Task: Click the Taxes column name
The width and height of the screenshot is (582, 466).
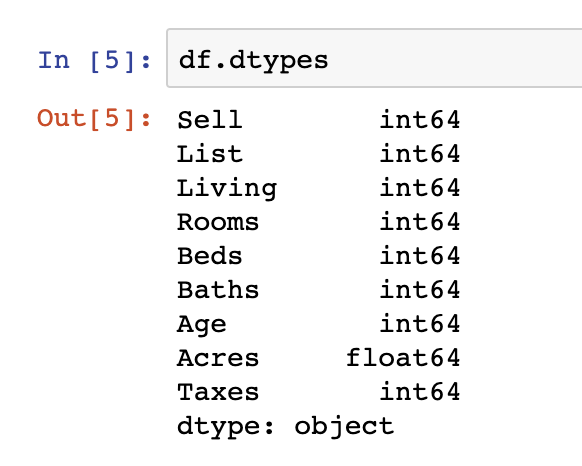Action: (x=218, y=392)
